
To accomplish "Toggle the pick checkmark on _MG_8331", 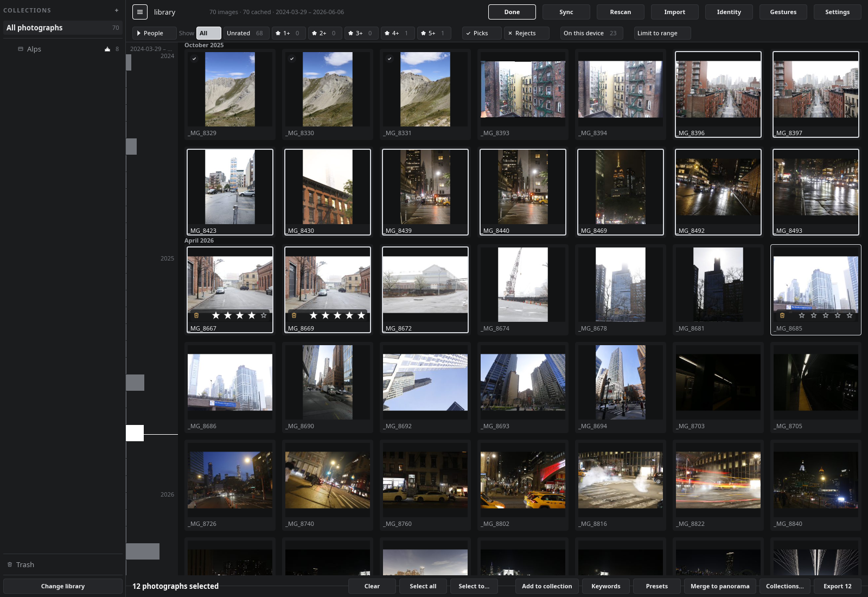I will click(x=390, y=59).
